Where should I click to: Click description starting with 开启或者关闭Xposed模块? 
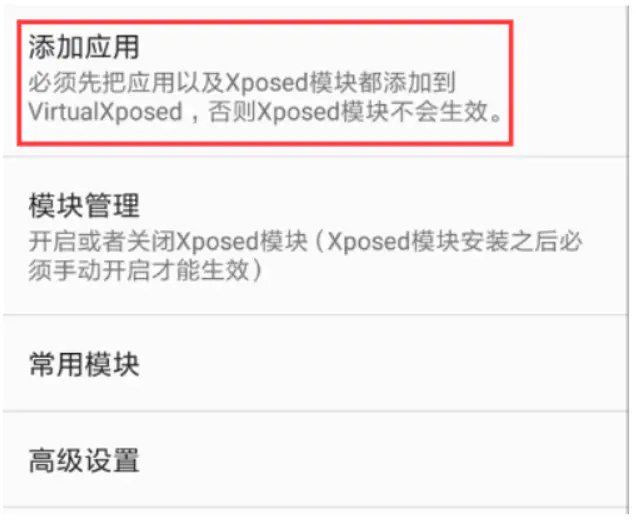point(305,256)
